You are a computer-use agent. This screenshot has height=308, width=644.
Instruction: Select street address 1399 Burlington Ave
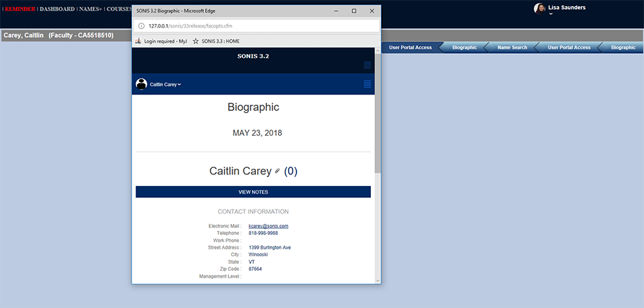tap(270, 247)
